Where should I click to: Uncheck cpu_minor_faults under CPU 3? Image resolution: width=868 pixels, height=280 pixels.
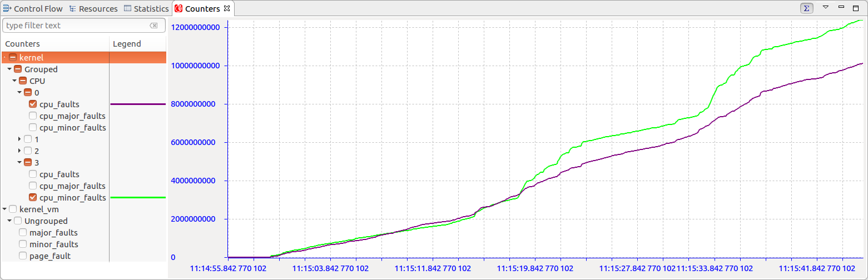click(33, 198)
